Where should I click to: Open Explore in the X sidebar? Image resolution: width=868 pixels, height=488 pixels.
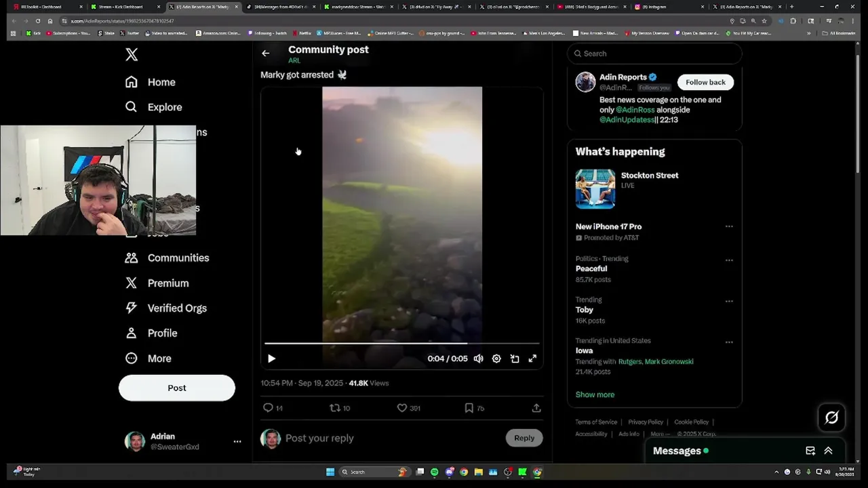point(153,107)
